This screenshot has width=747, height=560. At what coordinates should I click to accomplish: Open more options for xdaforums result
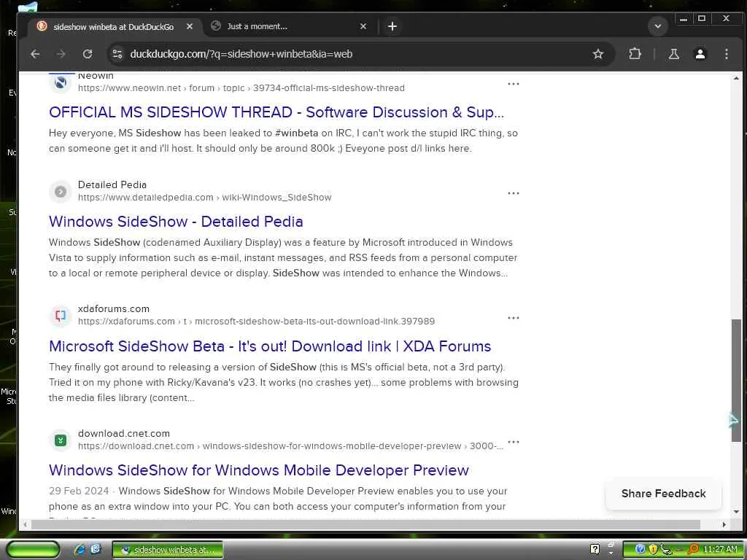point(513,318)
